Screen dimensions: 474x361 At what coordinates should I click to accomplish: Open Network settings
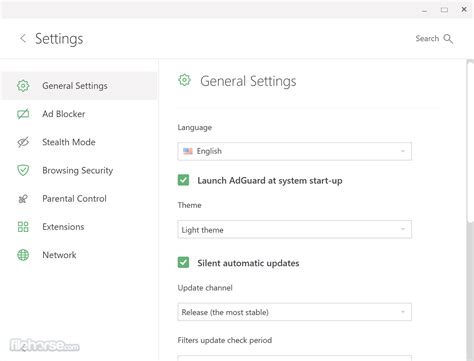click(79, 255)
